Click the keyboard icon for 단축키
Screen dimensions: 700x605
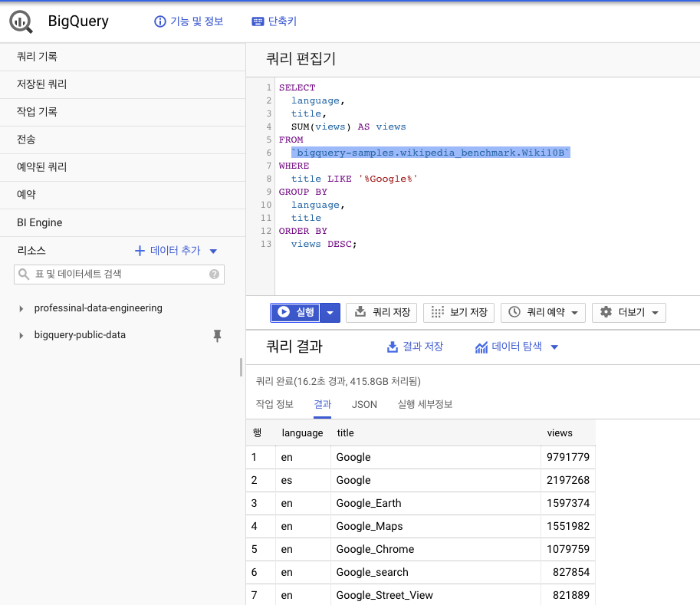click(258, 21)
